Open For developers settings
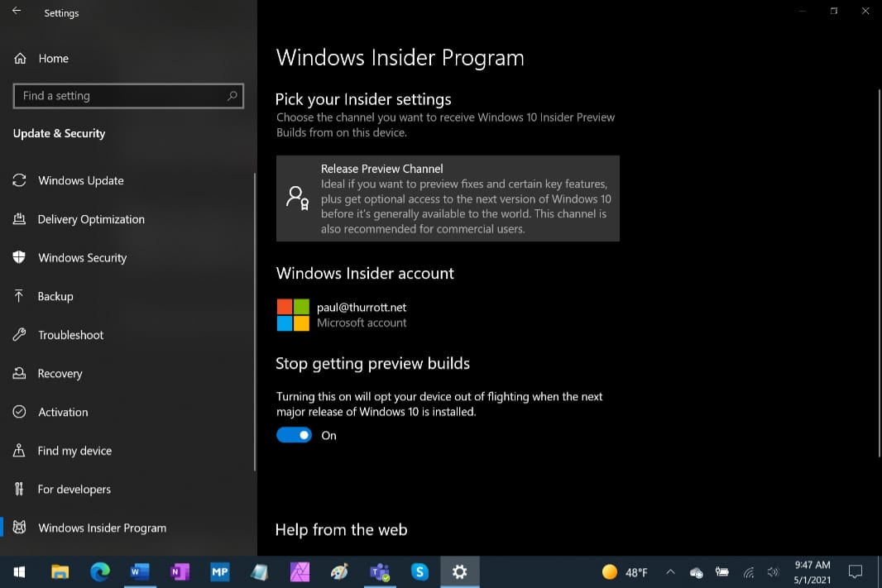Image resolution: width=882 pixels, height=588 pixels. click(74, 490)
